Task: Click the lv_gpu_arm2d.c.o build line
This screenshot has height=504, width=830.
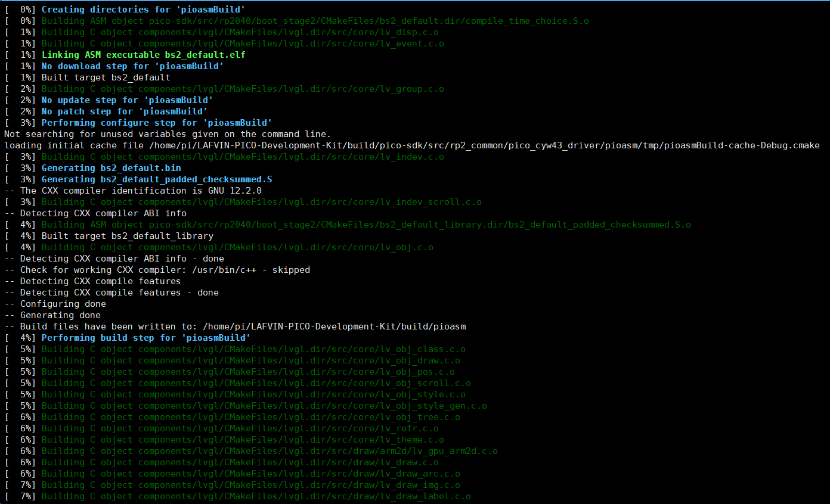Action: [250, 451]
